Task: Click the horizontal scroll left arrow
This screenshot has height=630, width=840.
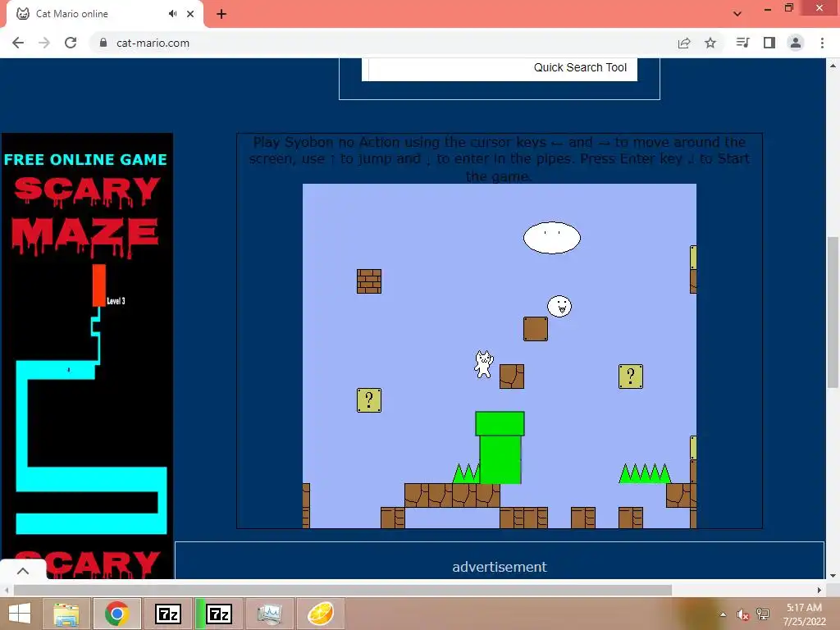Action: [x=7, y=590]
